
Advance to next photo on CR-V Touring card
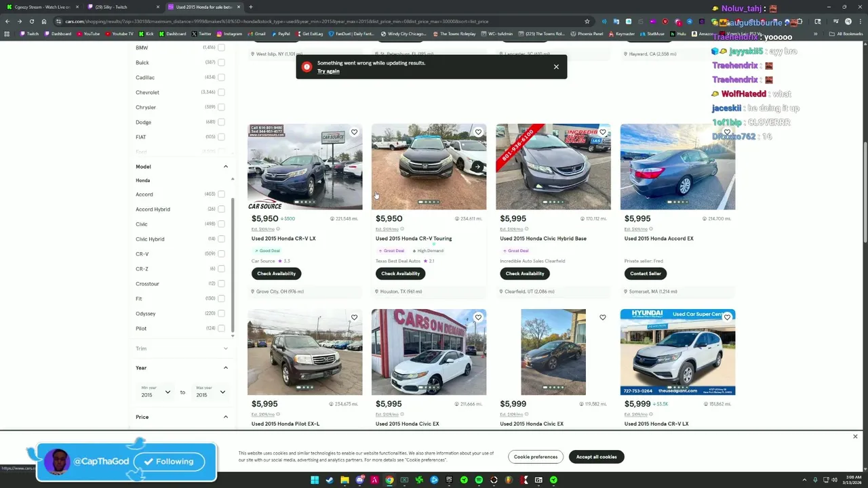(x=477, y=167)
